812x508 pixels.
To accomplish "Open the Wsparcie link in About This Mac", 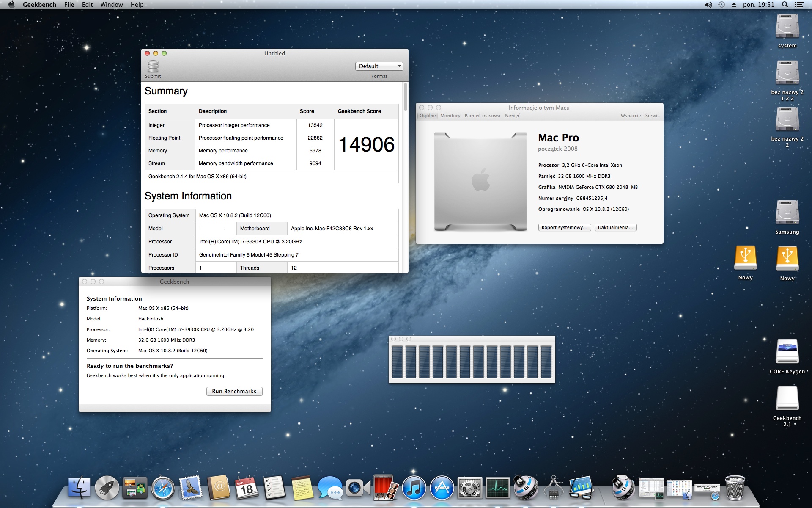I will click(631, 116).
